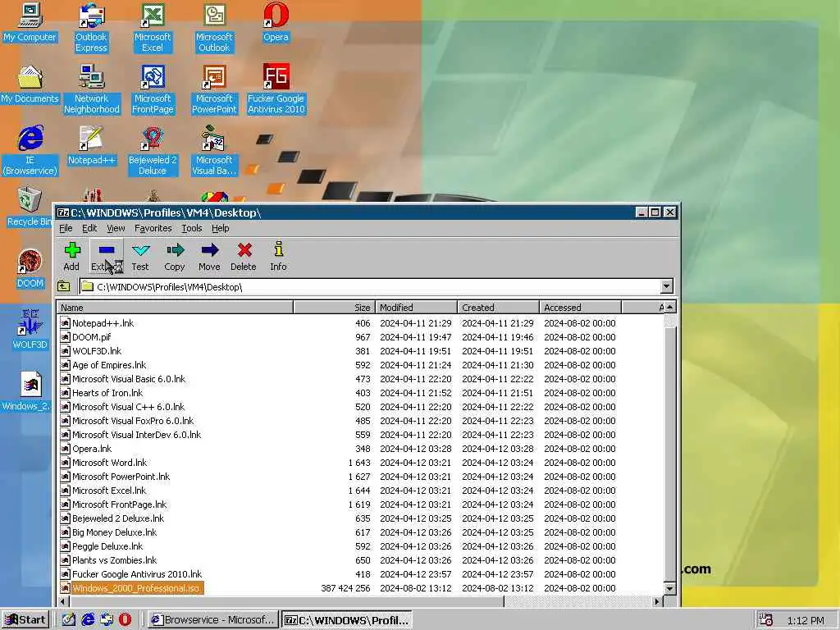Launch Internet Explorer from quick launch

[x=88, y=620]
